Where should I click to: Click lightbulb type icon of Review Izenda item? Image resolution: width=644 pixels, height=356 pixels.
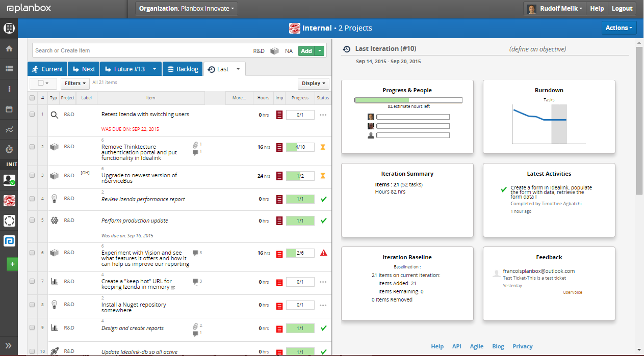55,199
